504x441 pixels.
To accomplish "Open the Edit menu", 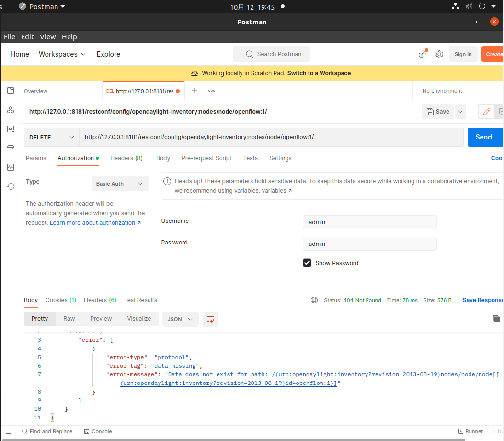I will 27,36.
